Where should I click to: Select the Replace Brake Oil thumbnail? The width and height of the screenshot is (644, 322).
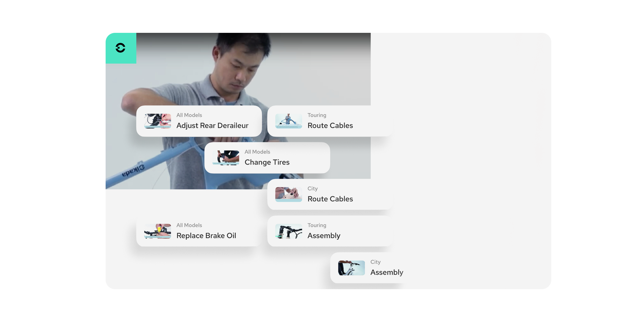point(157,231)
